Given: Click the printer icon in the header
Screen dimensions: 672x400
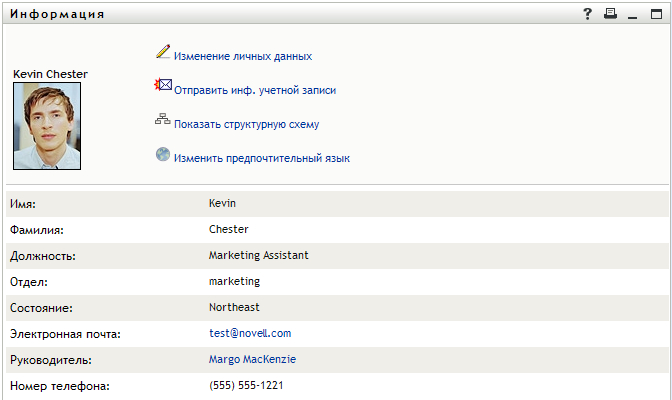Looking at the screenshot, I should pos(610,14).
